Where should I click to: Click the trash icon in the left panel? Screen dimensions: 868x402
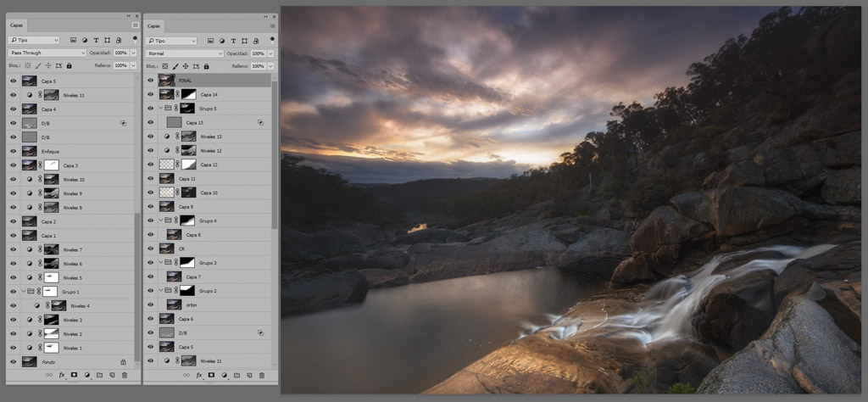click(125, 374)
